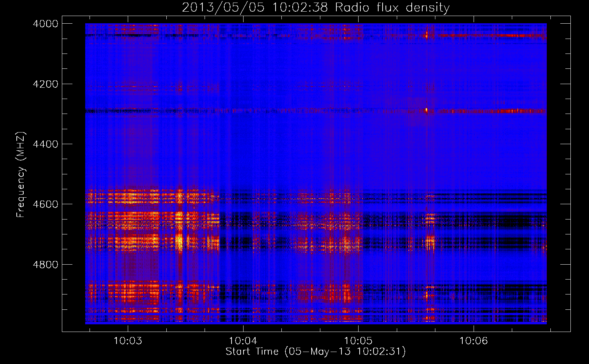Click the 'Frequency (MHZ)' axis title
The width and height of the screenshot is (589, 364).
coord(21,175)
